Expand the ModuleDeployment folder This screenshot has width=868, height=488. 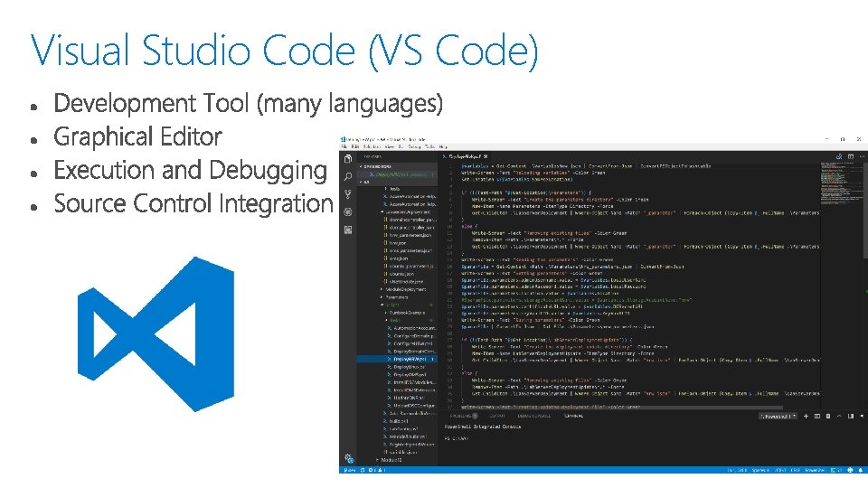click(x=403, y=289)
